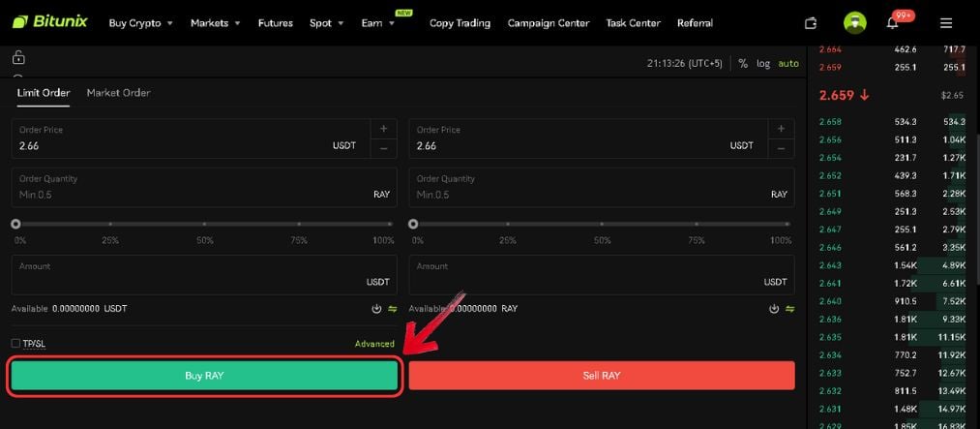The height and width of the screenshot is (429, 980).
Task: Increase the buy order price
Action: [384, 129]
